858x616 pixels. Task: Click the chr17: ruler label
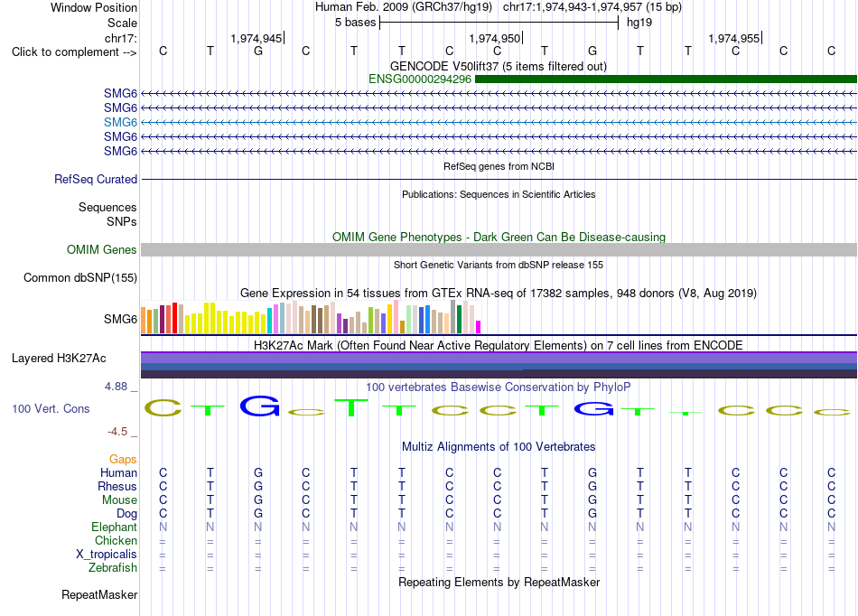[121, 38]
